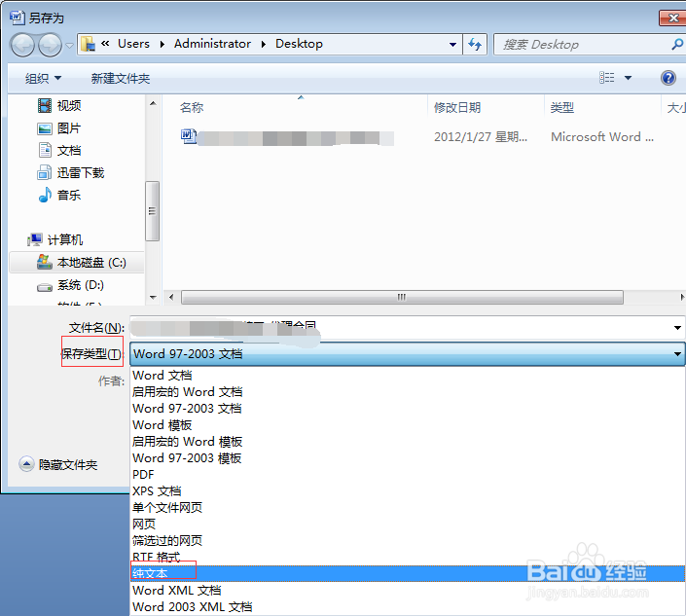Image resolution: width=686 pixels, height=616 pixels.
Task: Choose 网页 from the type list
Action: (x=408, y=525)
